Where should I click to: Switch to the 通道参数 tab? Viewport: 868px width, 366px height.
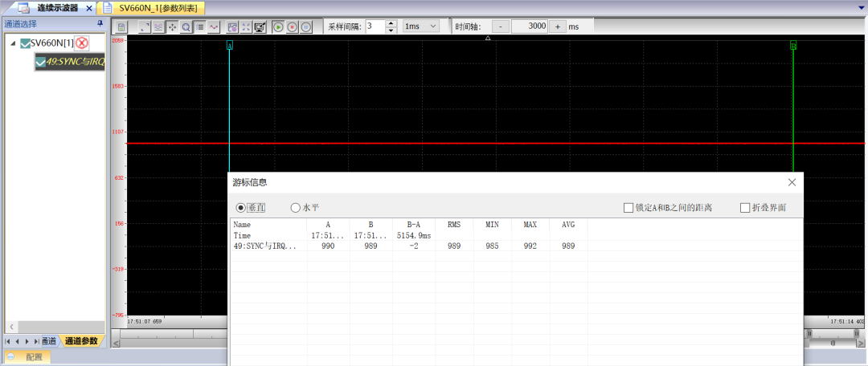(x=81, y=341)
